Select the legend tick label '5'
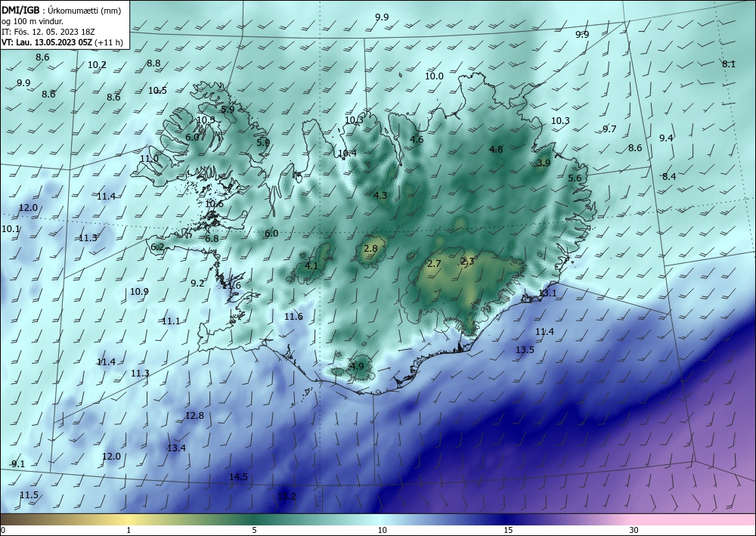 254,531
